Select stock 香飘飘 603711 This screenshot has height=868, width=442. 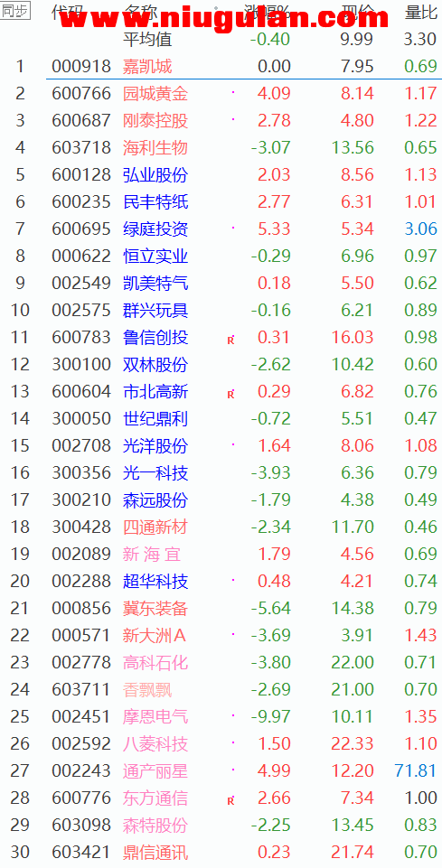coord(221,689)
